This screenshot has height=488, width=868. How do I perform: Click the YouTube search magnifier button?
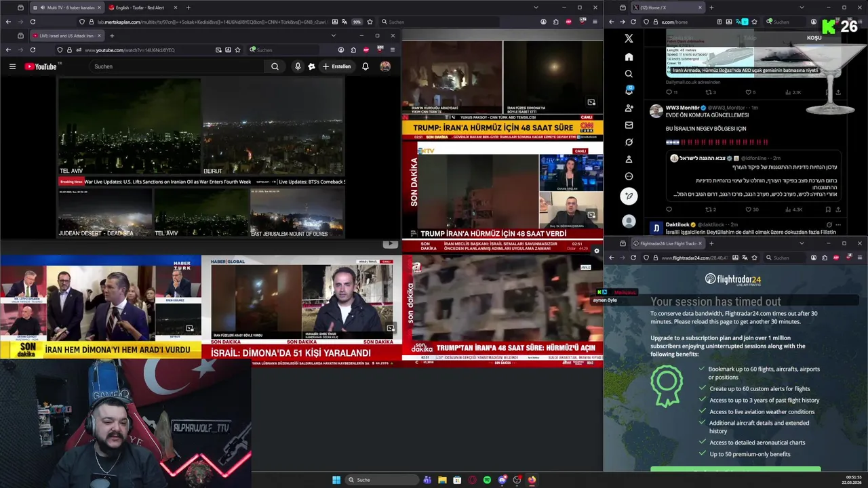click(x=275, y=66)
